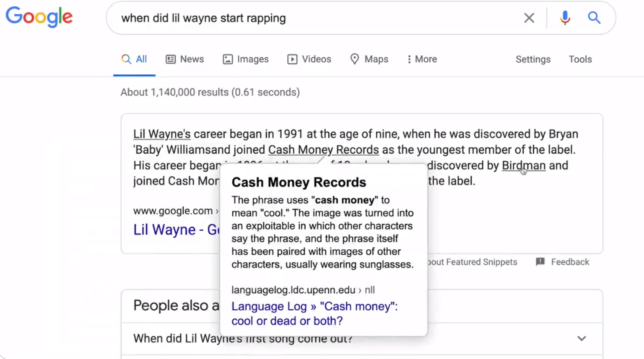
Task: Click the Birdman underlined link
Action: 523,165
